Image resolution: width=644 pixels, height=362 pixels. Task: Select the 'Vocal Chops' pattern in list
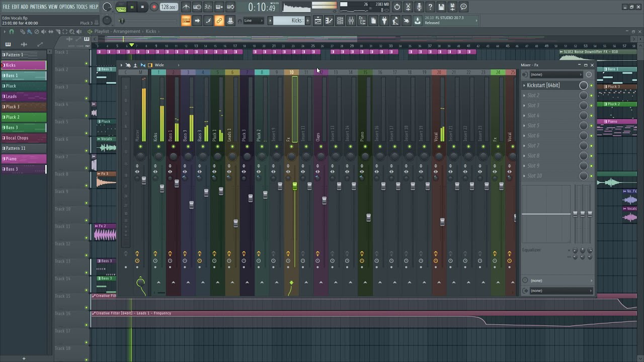[24, 138]
